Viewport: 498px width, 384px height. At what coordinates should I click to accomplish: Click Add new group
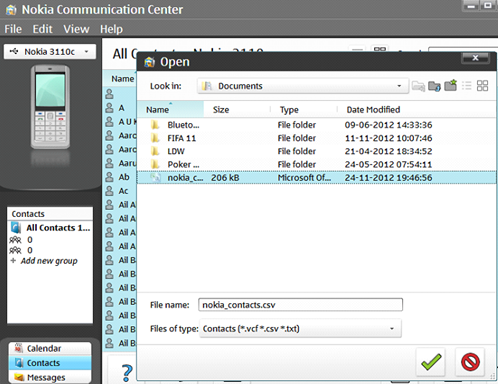tap(49, 261)
